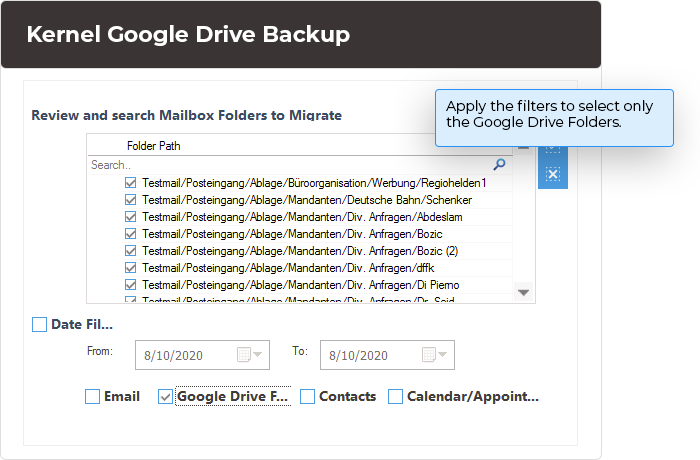Click the folder list scrollbar down arrow

tap(523, 293)
